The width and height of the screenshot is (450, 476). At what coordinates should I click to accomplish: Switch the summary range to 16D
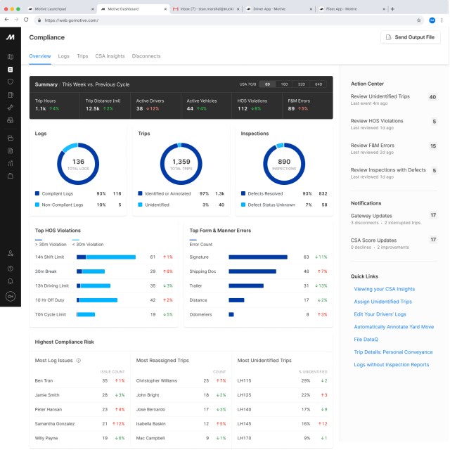[284, 84]
